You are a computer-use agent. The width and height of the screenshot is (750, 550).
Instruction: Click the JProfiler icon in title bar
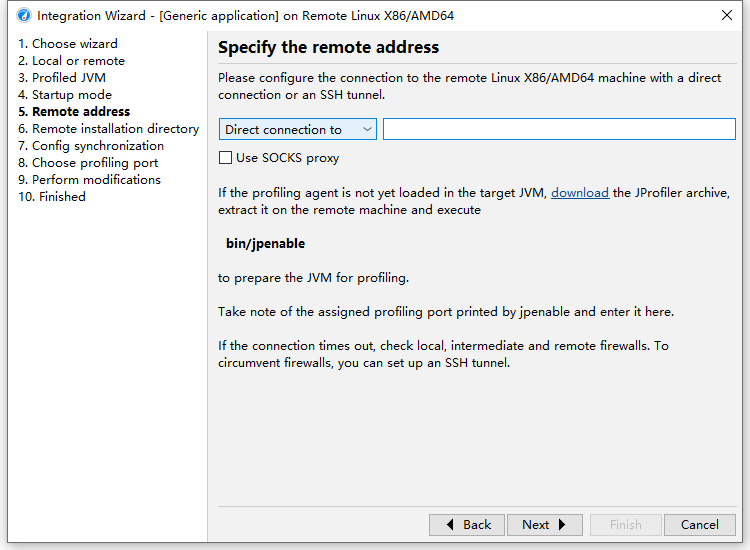pos(23,16)
